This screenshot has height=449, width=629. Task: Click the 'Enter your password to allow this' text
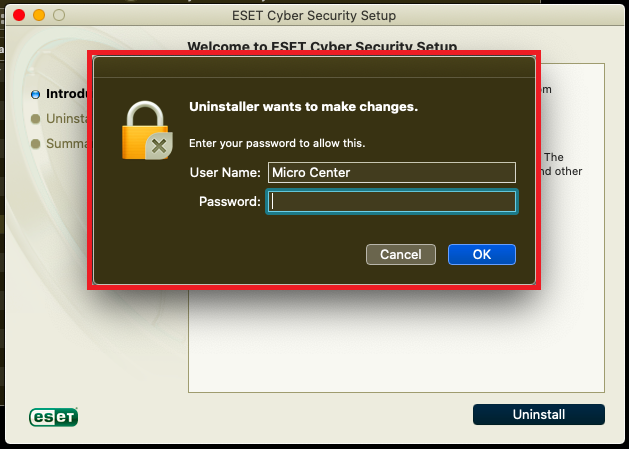pos(277,143)
